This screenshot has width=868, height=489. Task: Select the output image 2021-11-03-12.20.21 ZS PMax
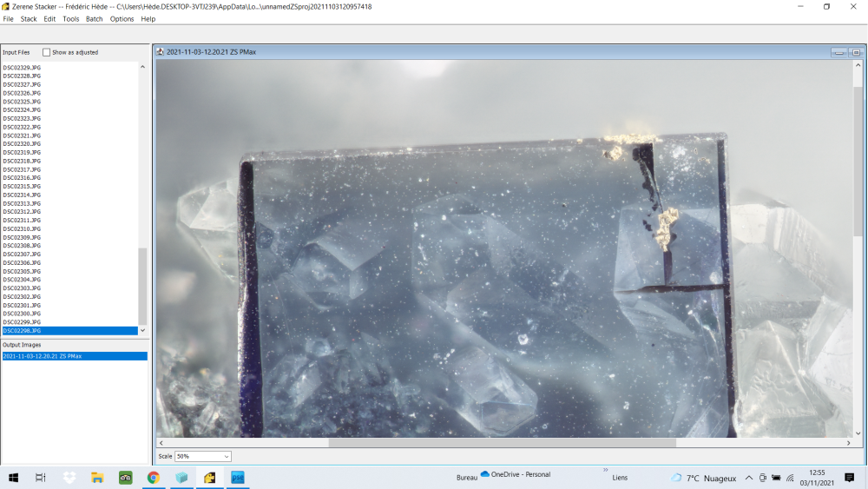[x=43, y=356]
